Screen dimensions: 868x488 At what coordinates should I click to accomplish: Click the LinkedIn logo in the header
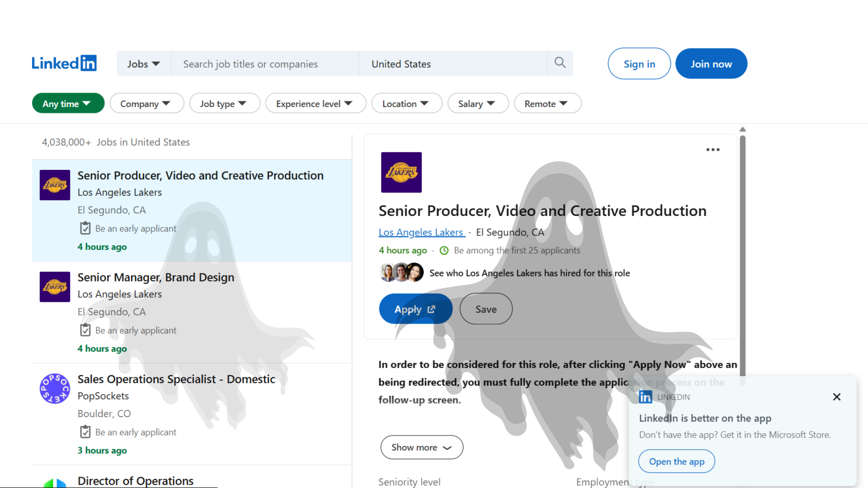pos(64,63)
